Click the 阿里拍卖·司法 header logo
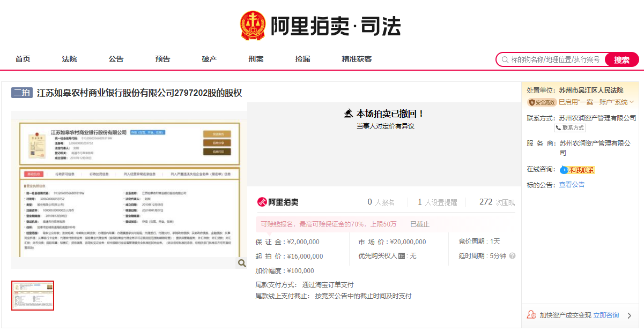Viewport: 644px width, 332px height. coord(320,25)
